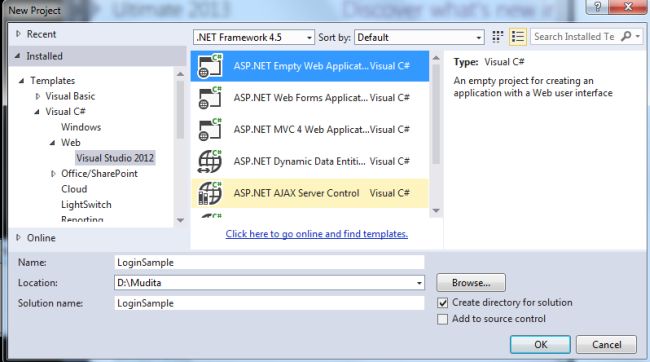Select the Cloud tree item

(74, 189)
